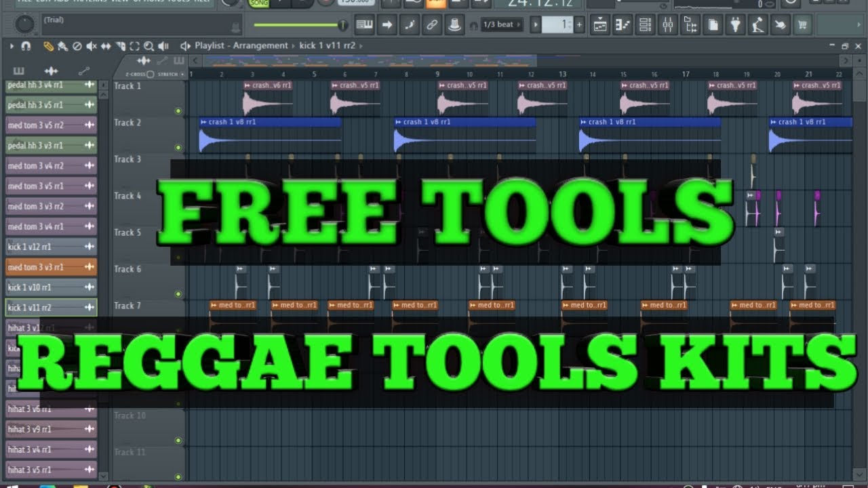This screenshot has height=488, width=868.
Task: Select the Mute tool with speaker-x icon
Action: 91,46
